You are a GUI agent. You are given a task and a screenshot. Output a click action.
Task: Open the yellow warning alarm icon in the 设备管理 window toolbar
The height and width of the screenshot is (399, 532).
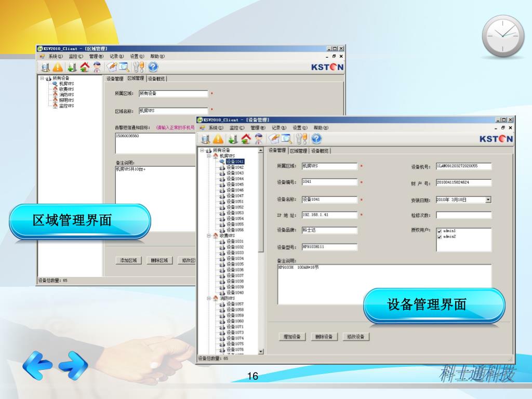[218, 139]
